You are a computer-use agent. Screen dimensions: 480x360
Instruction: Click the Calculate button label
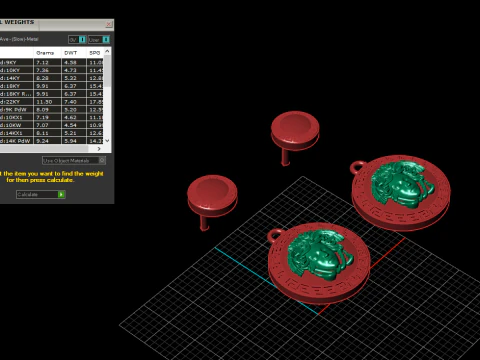[28, 194]
